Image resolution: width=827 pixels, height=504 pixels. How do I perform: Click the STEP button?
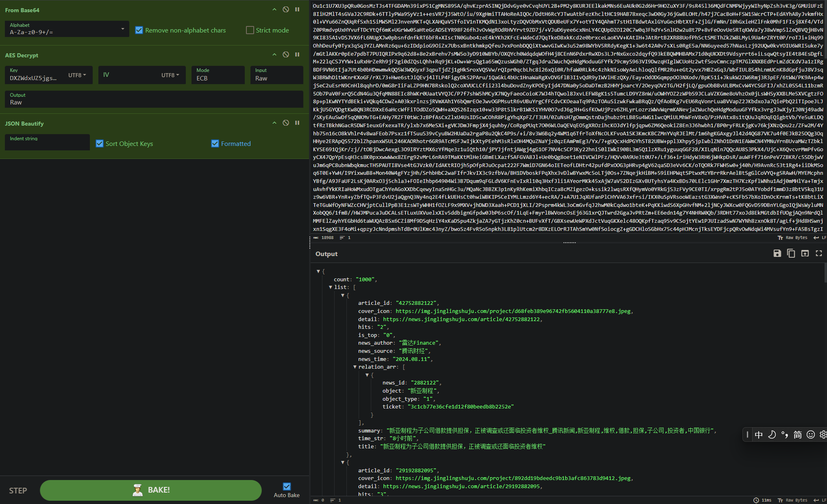coord(18,491)
